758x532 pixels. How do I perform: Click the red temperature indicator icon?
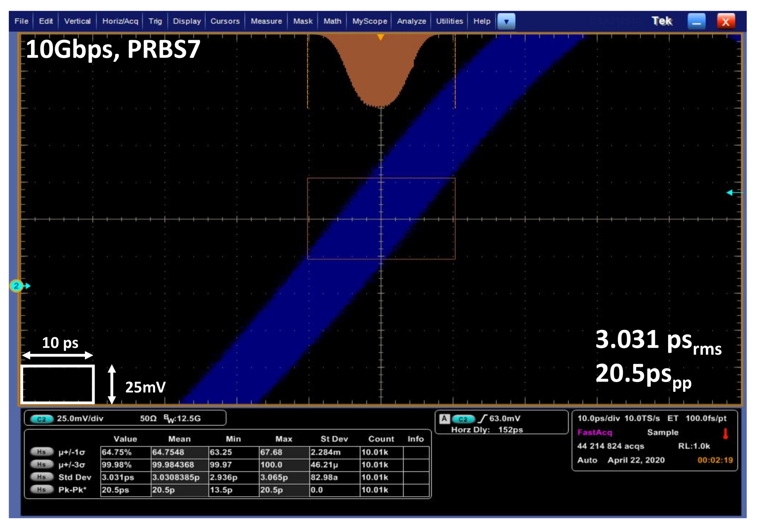(x=725, y=434)
